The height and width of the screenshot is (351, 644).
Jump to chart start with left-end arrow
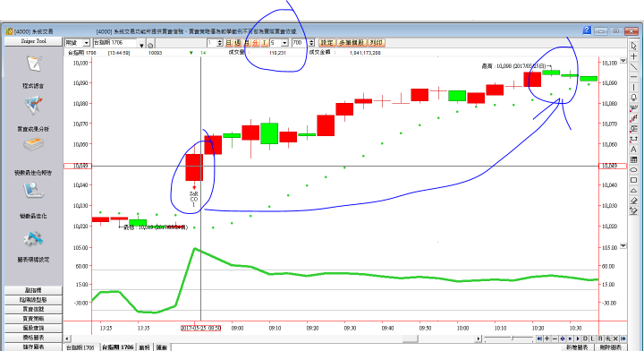click(x=539, y=338)
